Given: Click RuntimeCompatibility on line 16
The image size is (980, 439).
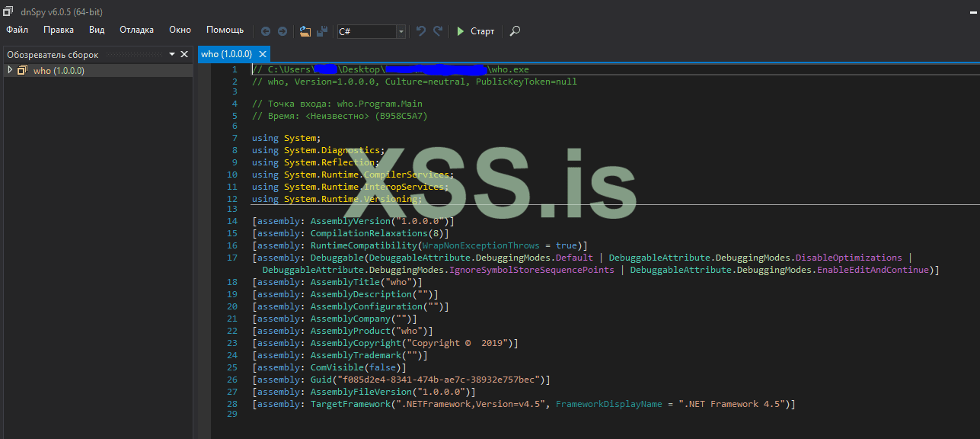Looking at the screenshot, I should (x=363, y=245).
